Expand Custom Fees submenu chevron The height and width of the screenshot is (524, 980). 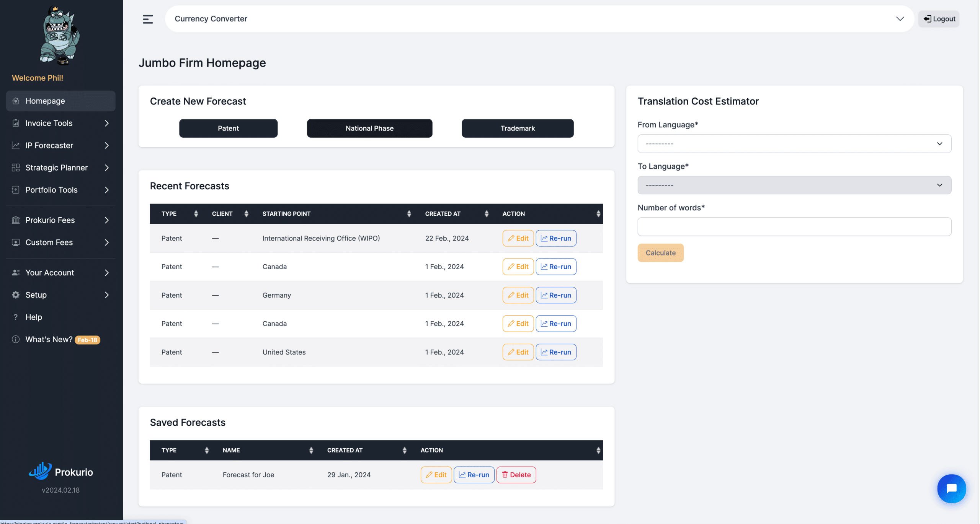(107, 242)
